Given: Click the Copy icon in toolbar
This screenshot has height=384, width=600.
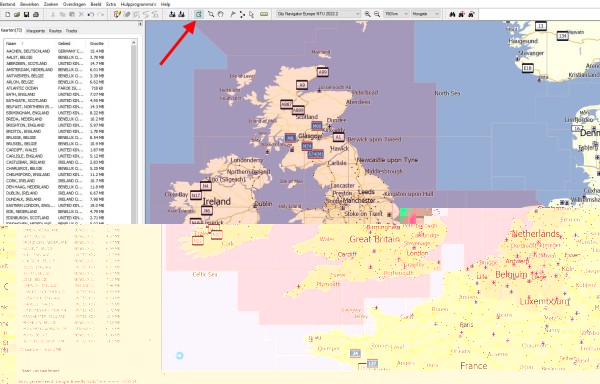Looking at the screenshot, I should pyautogui.click(x=62, y=15).
